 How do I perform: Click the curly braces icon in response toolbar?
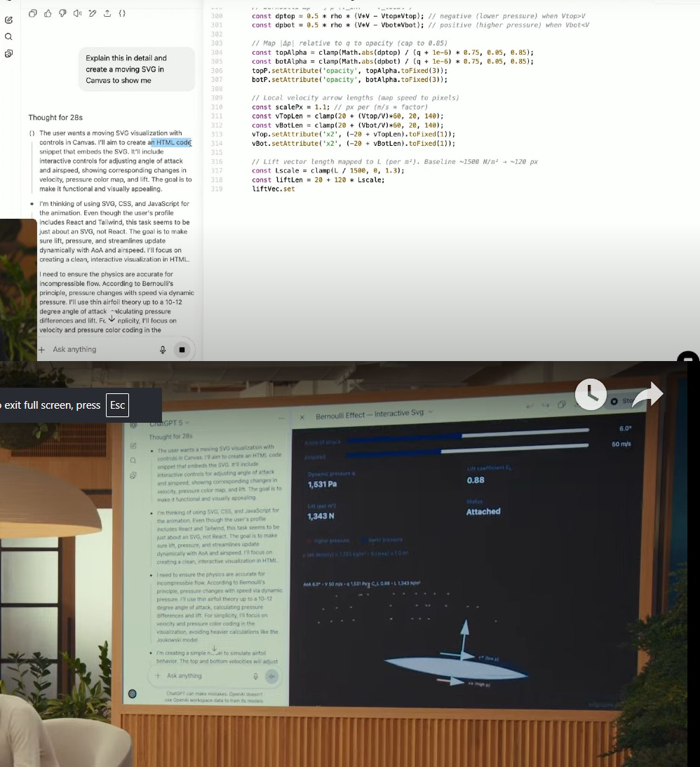[x=122, y=14]
